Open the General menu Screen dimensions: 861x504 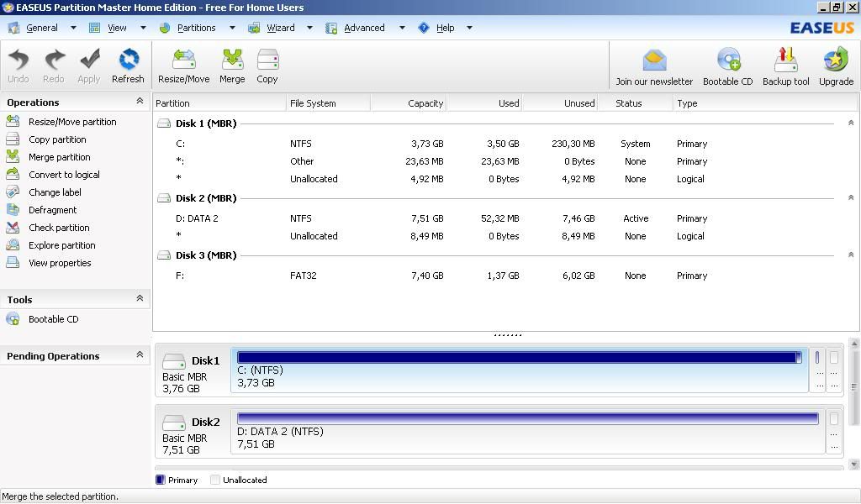(42, 28)
